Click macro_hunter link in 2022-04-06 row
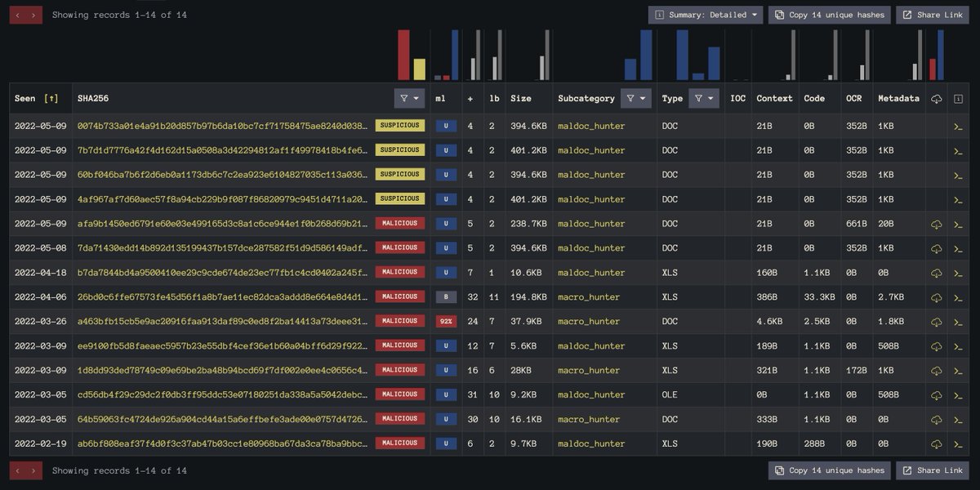Screen dimensions: 980x490 coord(589,297)
